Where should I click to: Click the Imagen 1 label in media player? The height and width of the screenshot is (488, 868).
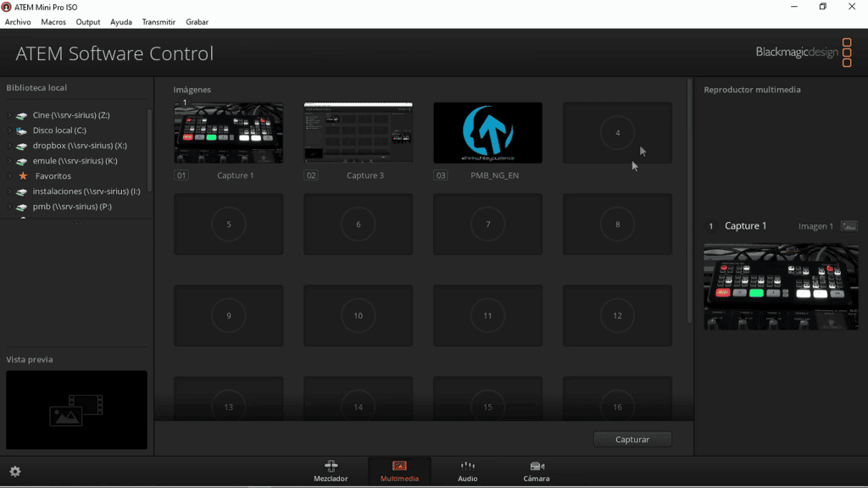(x=815, y=225)
